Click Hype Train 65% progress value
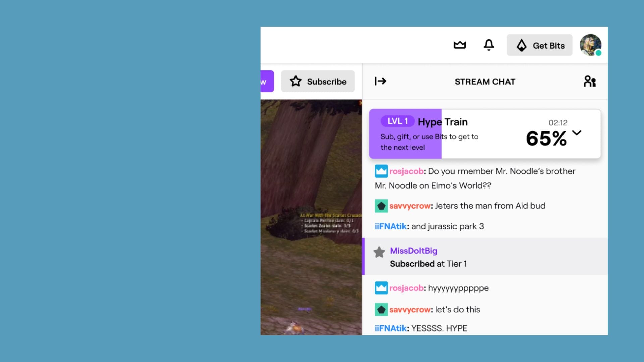 [x=546, y=138]
